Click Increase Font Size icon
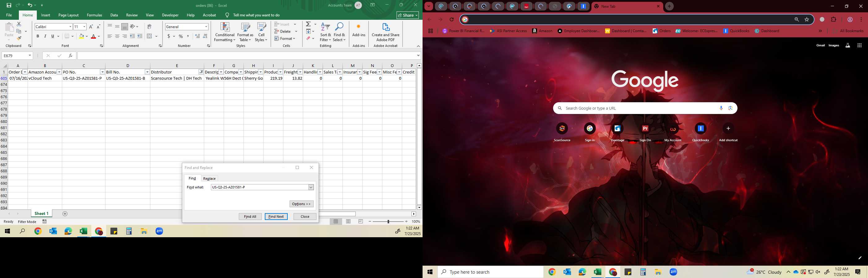Screen dimensions: 868x278 pos(91,27)
